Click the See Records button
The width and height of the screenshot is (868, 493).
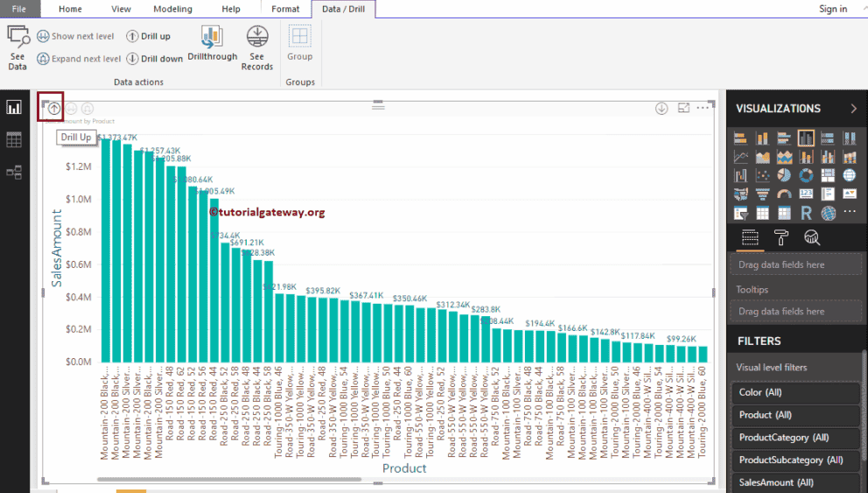tap(256, 48)
